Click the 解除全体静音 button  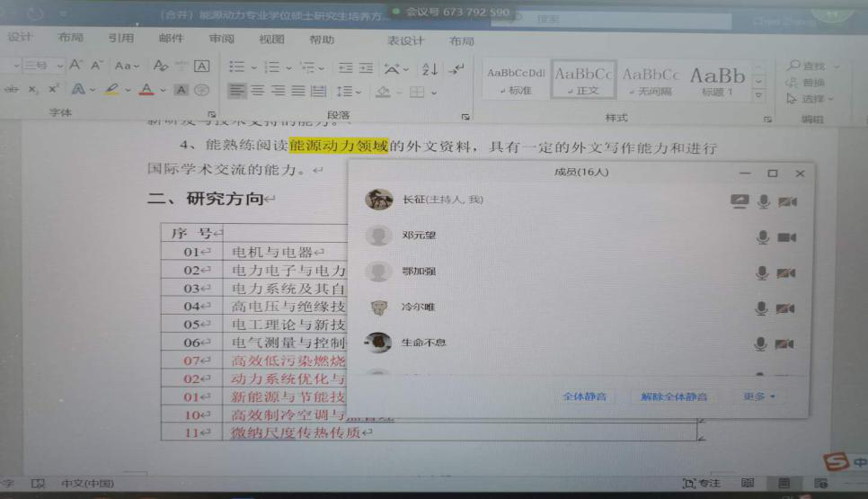click(x=674, y=396)
